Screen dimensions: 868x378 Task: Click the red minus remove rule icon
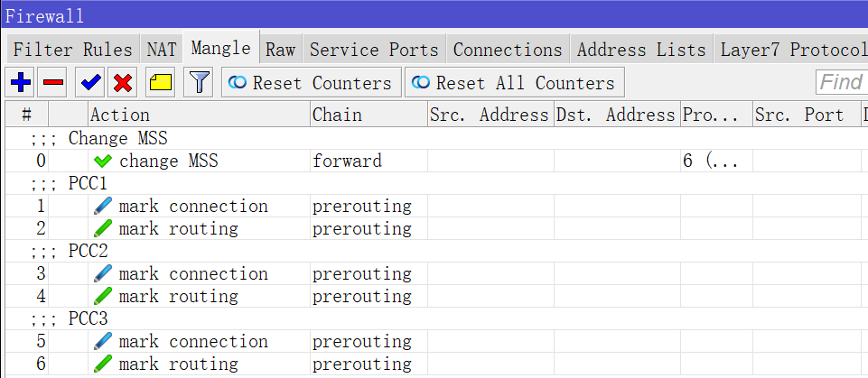click(x=53, y=83)
